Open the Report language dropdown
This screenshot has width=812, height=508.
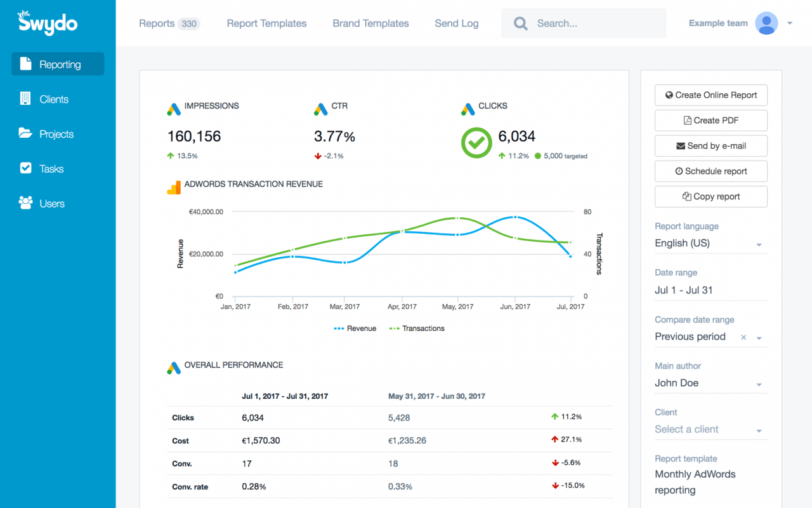point(759,243)
